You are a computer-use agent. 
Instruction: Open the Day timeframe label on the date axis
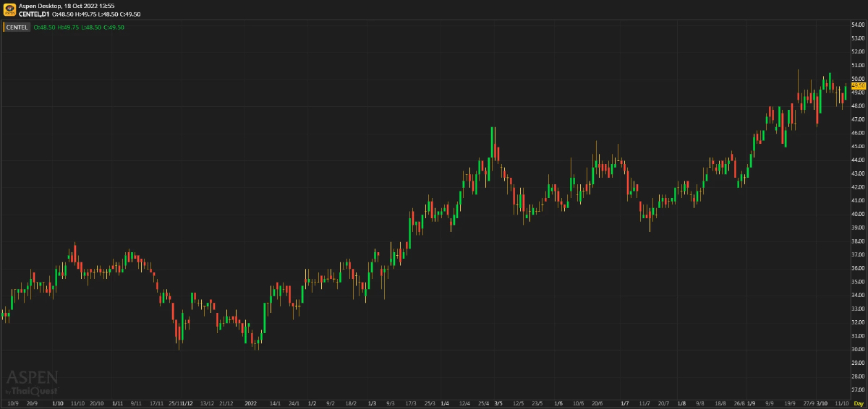click(x=859, y=403)
